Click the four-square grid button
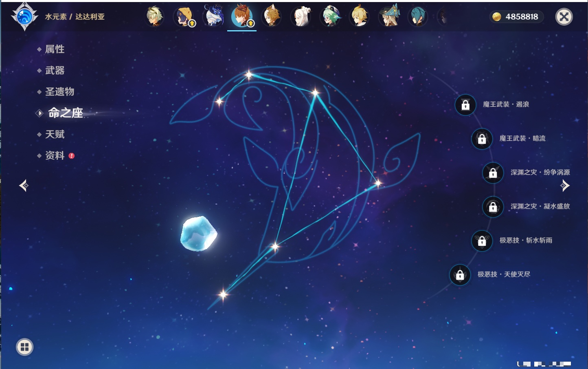This screenshot has width=588, height=369. [x=24, y=347]
